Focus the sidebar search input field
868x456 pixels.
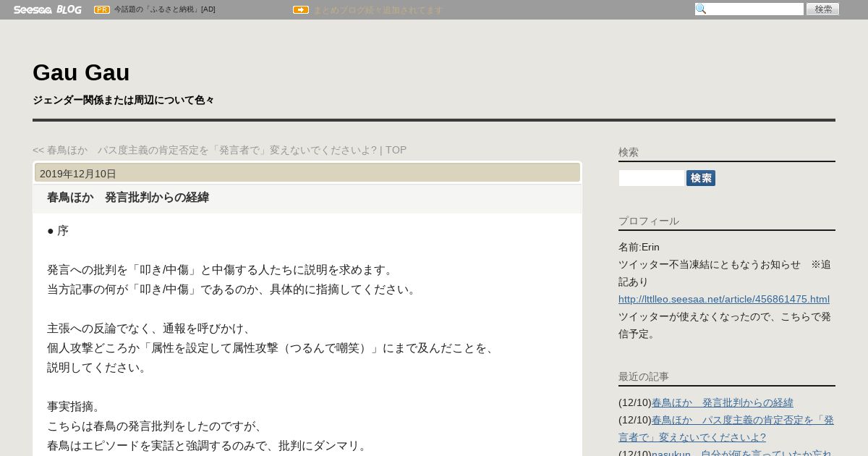coord(651,178)
